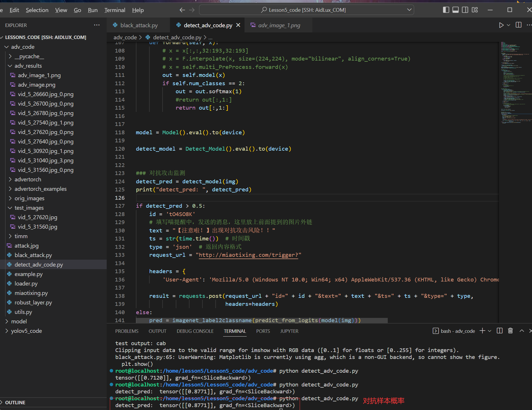Click the Go Forward arrow in title bar
Image resolution: width=532 pixels, height=410 pixels.
pos(192,10)
